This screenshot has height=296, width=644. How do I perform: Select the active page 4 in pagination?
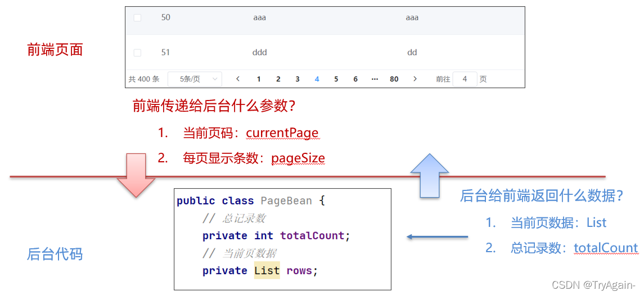(317, 80)
